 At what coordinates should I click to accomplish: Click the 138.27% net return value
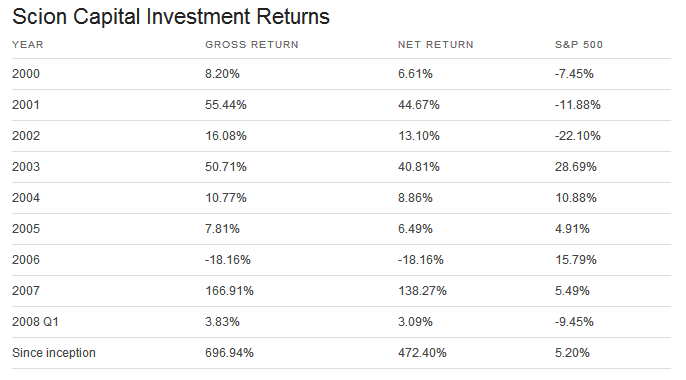pyautogui.click(x=422, y=291)
